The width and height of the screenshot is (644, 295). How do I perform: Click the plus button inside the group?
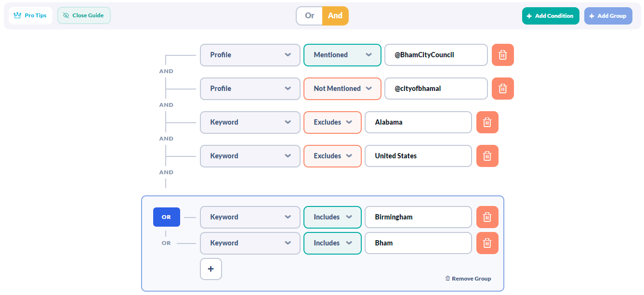pos(211,269)
